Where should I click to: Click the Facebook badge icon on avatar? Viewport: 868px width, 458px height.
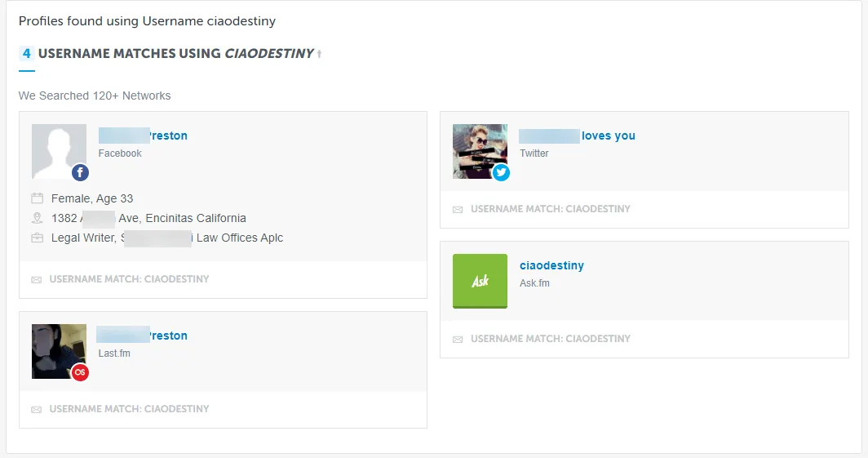(x=79, y=172)
